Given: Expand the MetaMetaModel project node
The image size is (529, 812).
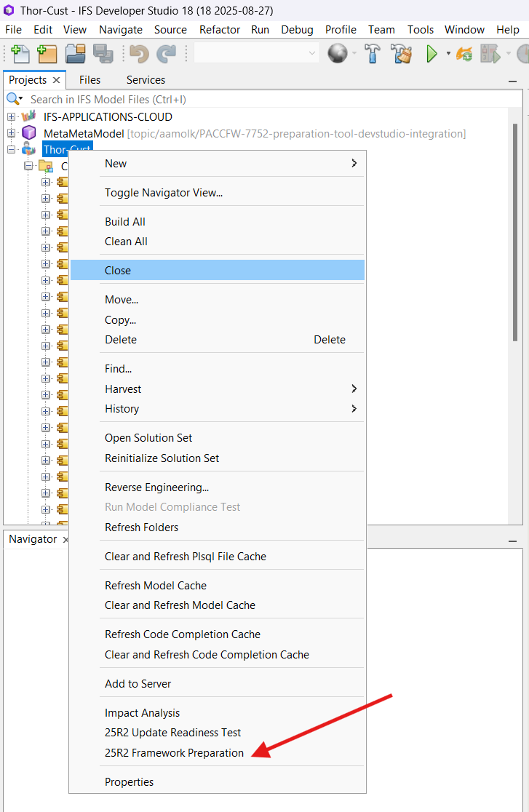Looking at the screenshot, I should click(11, 133).
